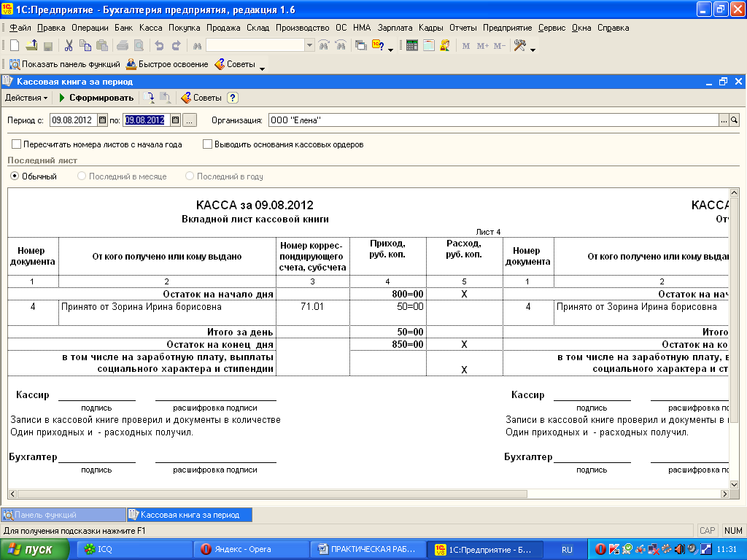Click the Redo arrow icon

(177, 46)
